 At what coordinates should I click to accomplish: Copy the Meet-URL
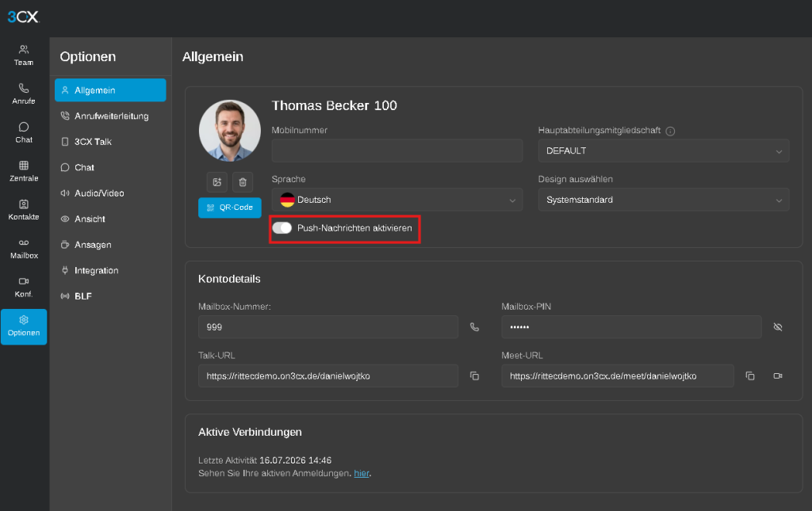tap(750, 376)
